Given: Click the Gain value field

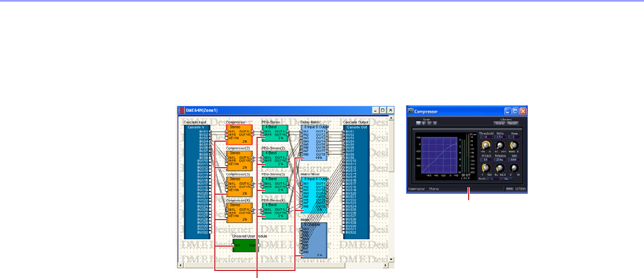Looking at the screenshot, I should point(514,160).
